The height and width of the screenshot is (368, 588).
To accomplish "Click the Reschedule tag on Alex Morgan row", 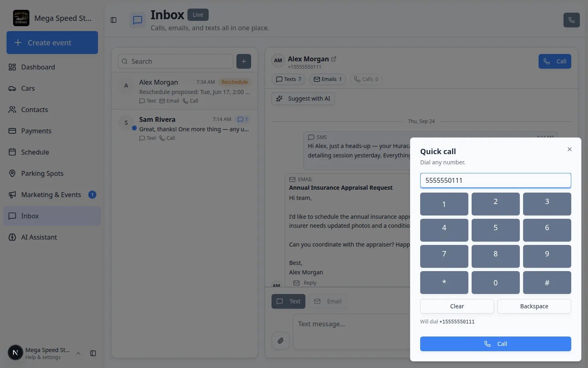I will tap(234, 82).
